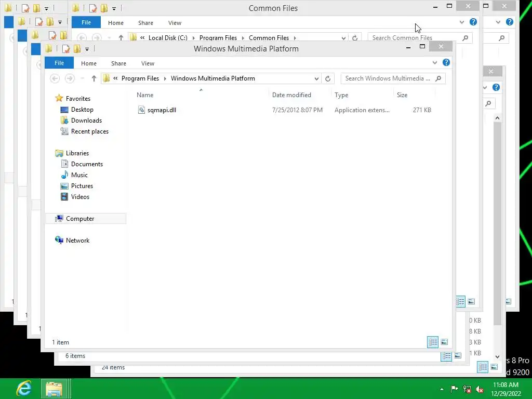Switch to Details view in Windows Multimedia Platform
532x399 pixels.
click(433, 342)
